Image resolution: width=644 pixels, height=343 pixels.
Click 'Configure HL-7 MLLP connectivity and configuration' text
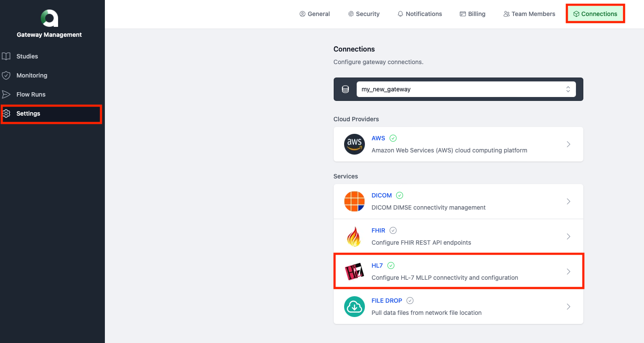(445, 278)
